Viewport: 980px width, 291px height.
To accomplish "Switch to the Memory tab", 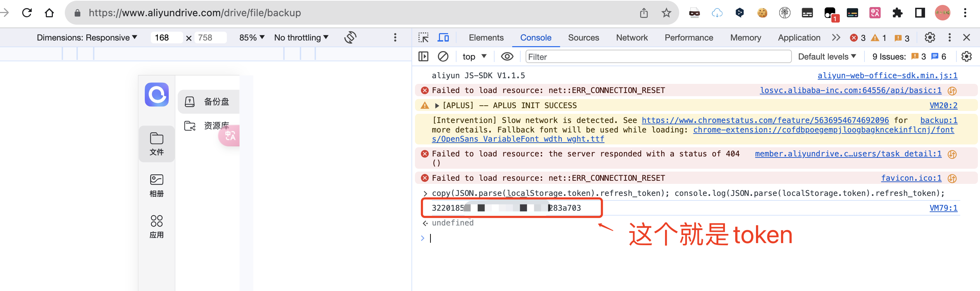I will pos(745,38).
